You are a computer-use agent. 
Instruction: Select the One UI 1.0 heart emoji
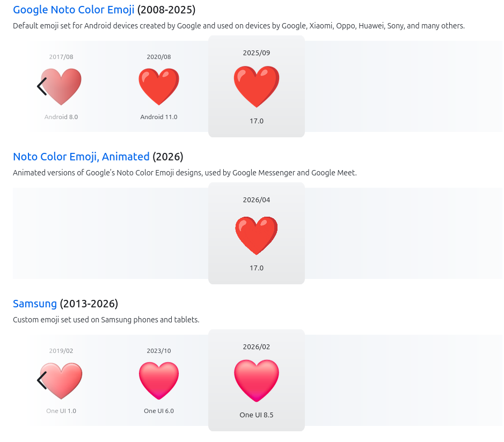click(61, 381)
